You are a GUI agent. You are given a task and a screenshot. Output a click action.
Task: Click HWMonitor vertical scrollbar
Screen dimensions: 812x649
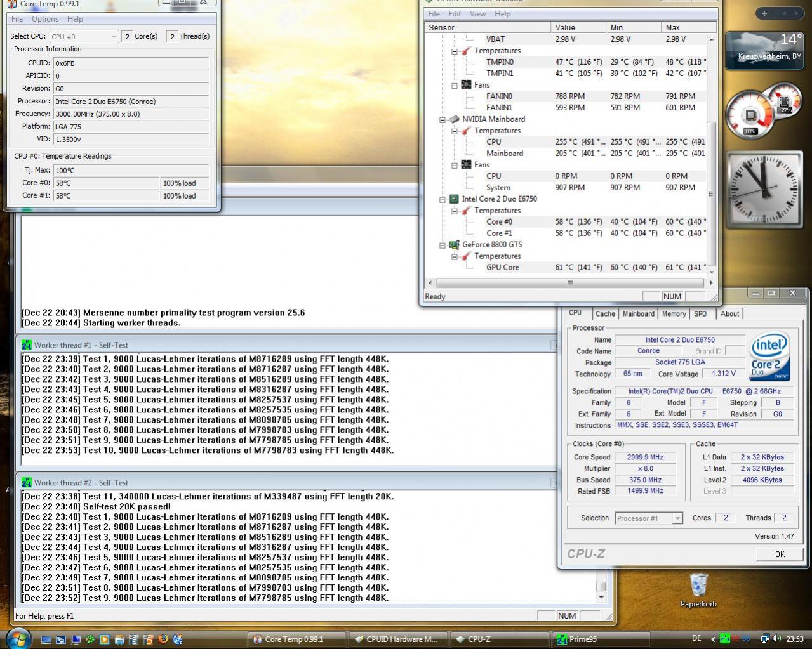711,155
